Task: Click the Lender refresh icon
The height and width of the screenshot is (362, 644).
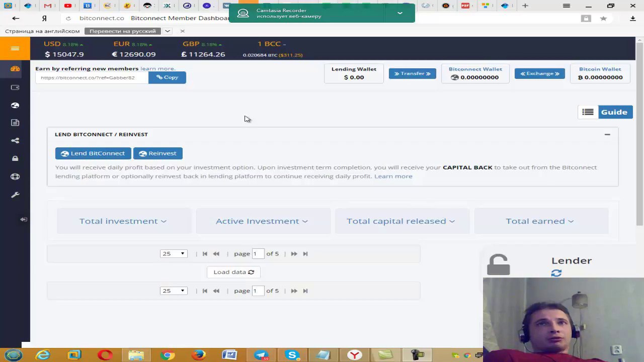Action: [556, 273]
